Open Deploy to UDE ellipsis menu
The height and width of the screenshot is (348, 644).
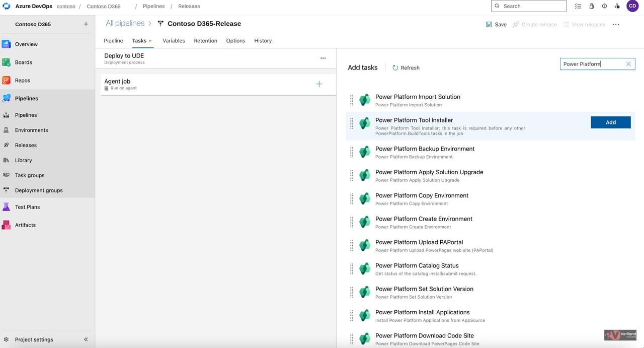click(323, 58)
